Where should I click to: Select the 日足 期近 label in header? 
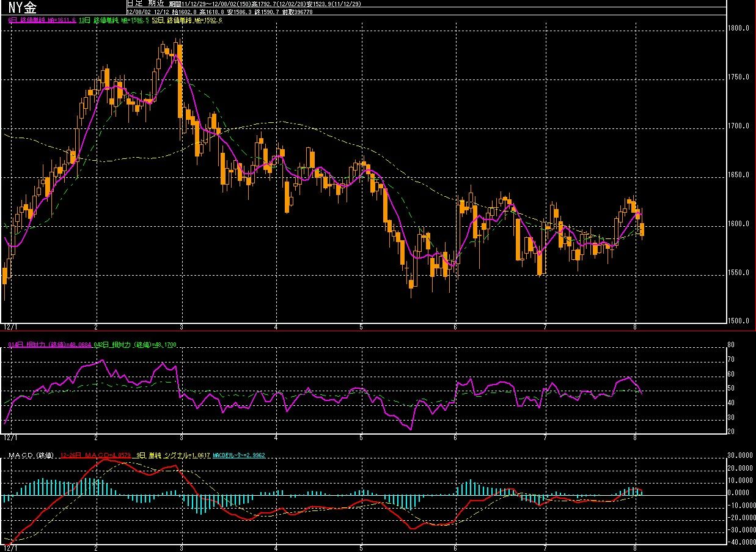(145, 3)
